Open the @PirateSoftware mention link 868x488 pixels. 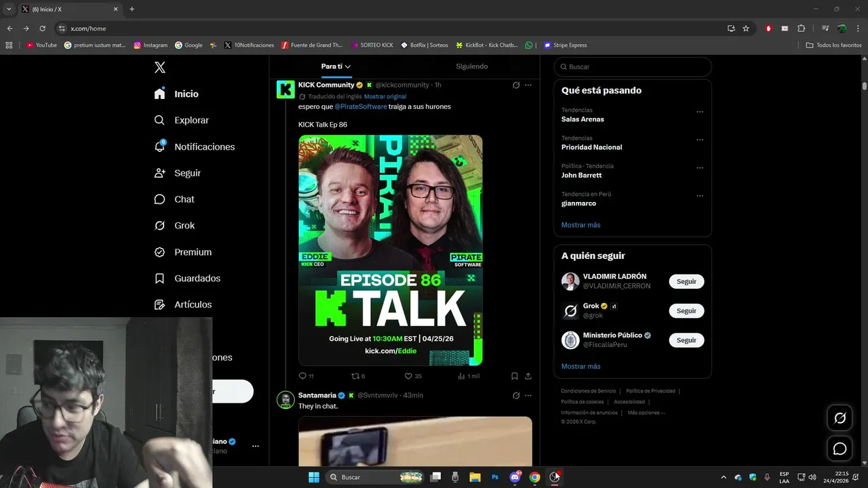361,106
